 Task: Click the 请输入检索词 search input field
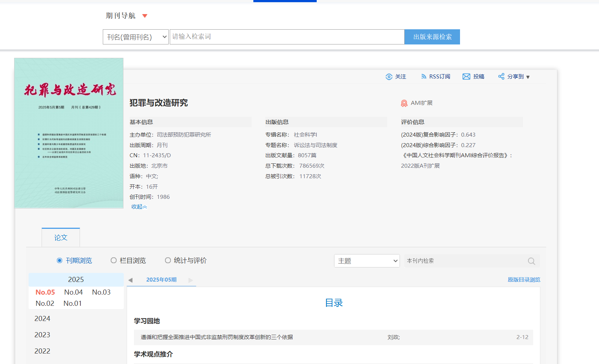tap(287, 37)
